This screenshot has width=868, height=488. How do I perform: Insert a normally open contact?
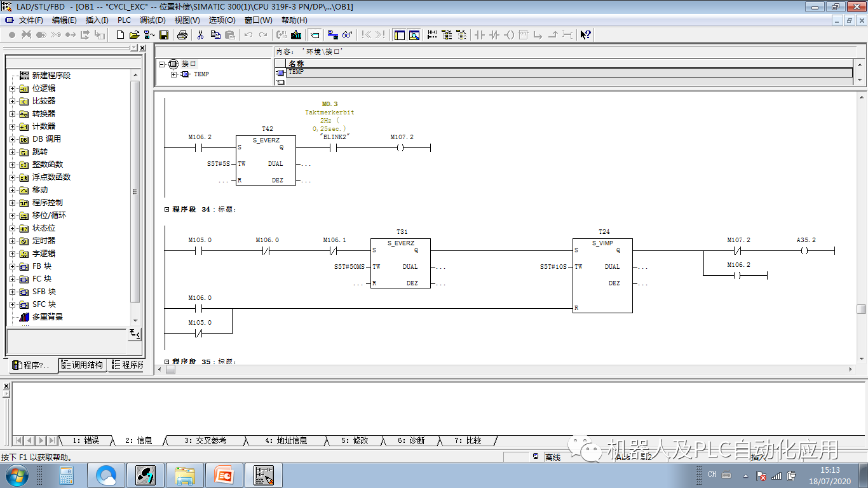click(480, 35)
